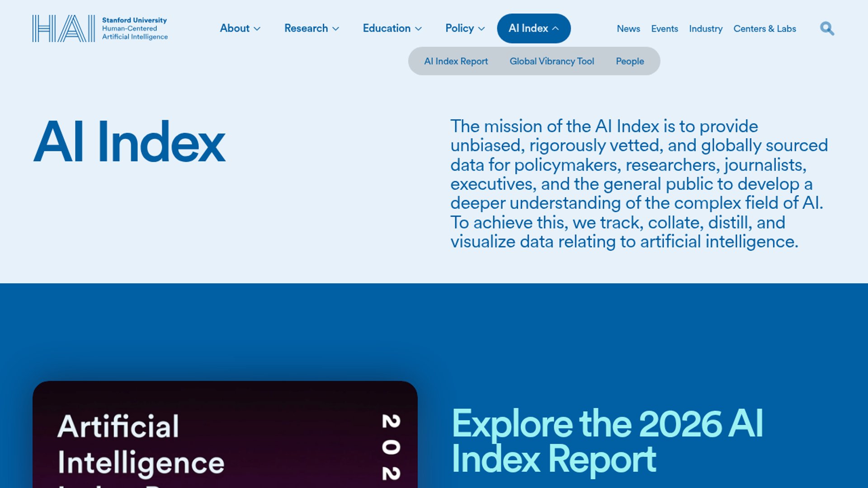The image size is (868, 488).
Task: Click the Industry navigation link
Action: click(706, 29)
